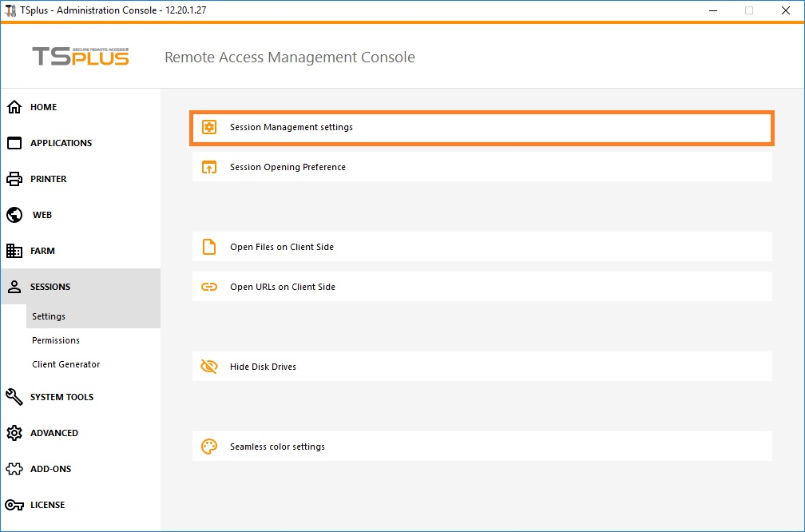Go to the APPLICATIONS section
The image size is (805, 532).
point(81,143)
